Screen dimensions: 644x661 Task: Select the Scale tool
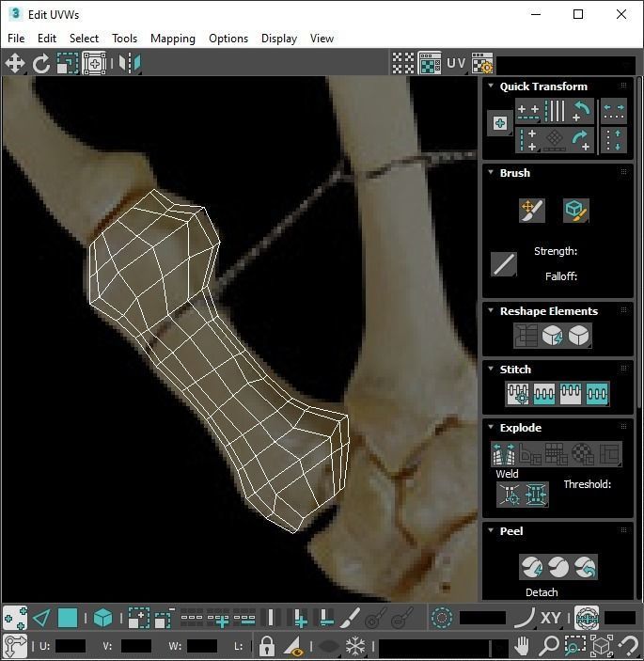pos(68,64)
